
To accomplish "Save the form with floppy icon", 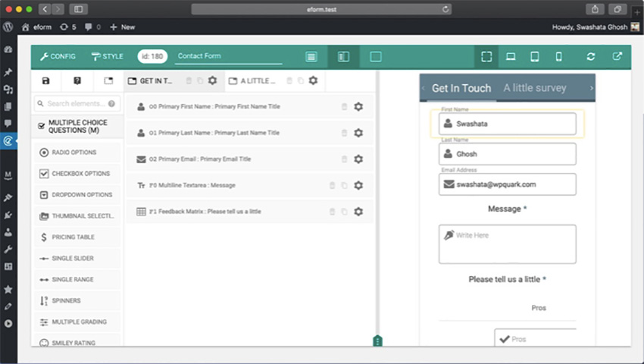I will point(45,80).
